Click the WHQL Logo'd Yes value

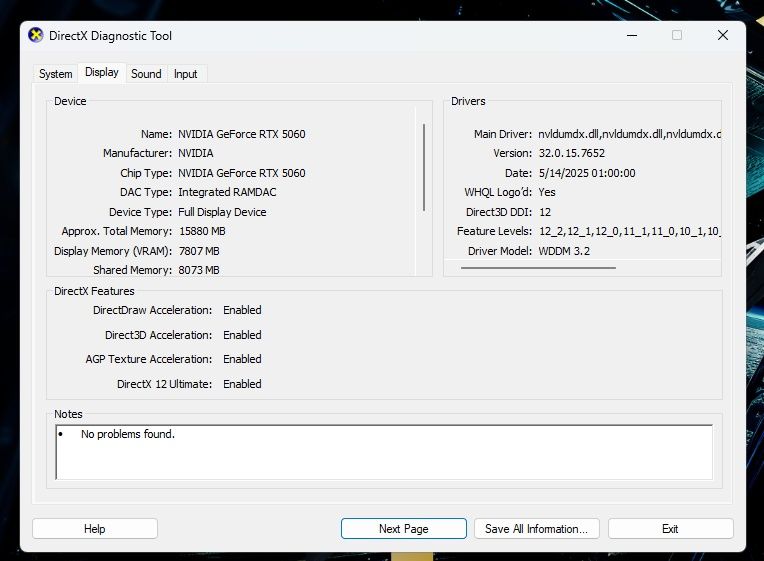(547, 192)
